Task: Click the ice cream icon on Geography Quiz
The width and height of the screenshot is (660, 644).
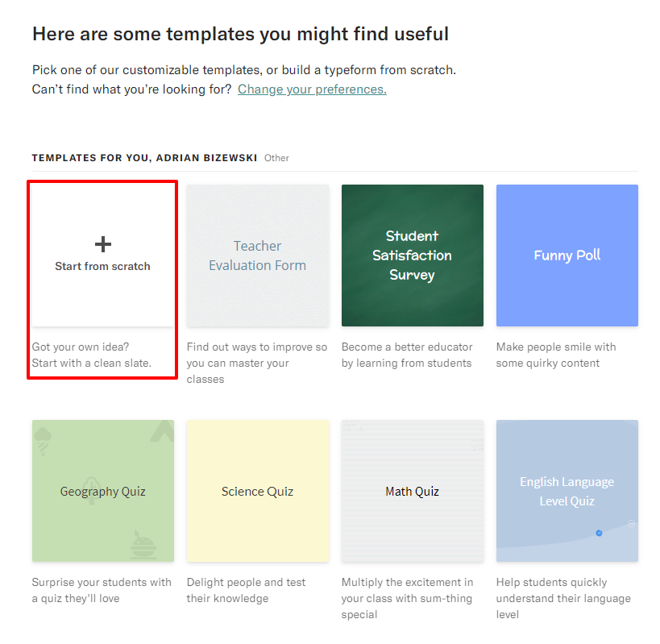Action: tap(44, 439)
